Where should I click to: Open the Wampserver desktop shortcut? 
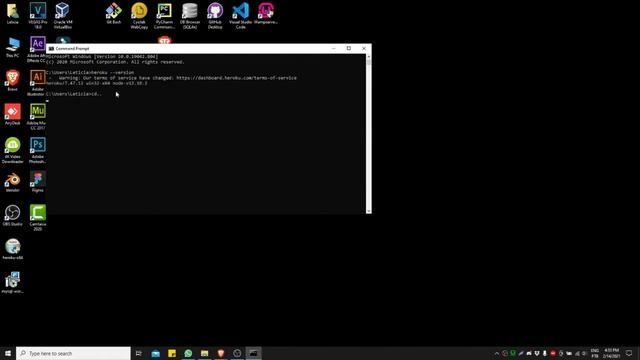tap(266, 13)
